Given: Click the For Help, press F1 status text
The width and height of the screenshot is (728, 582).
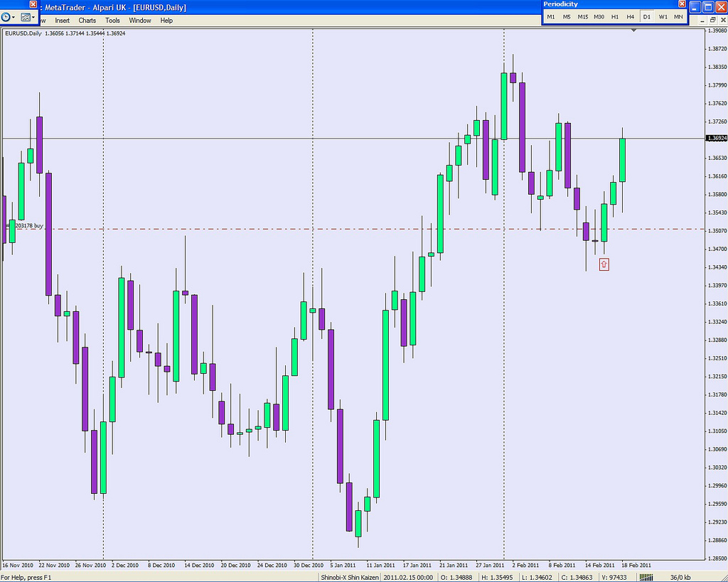Looking at the screenshot, I should point(26,577).
